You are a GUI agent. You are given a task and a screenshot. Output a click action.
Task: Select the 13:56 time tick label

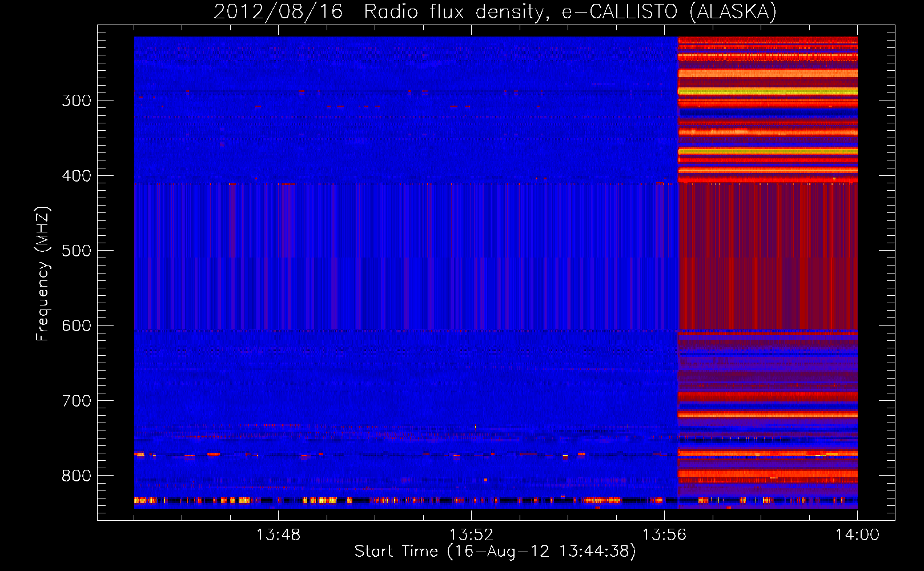pos(664,535)
